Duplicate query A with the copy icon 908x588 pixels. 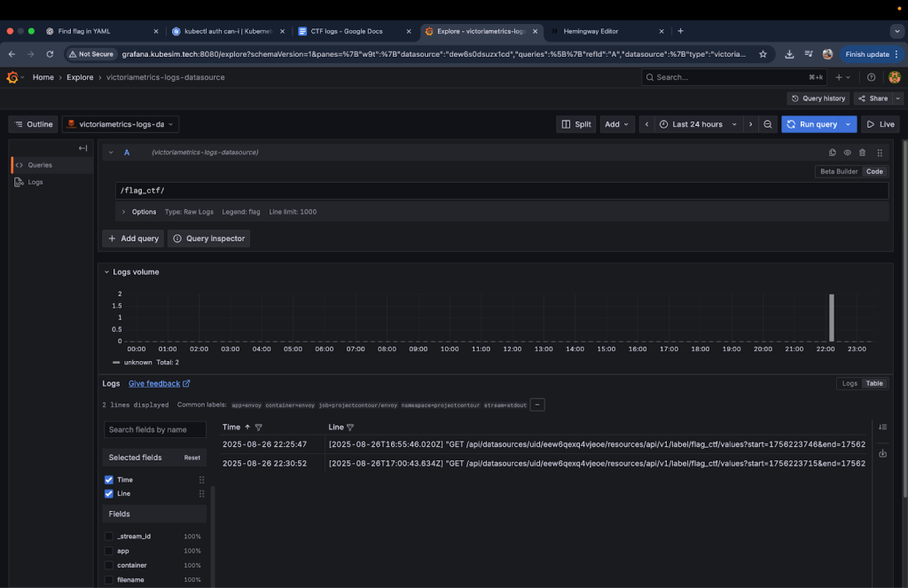coord(832,153)
